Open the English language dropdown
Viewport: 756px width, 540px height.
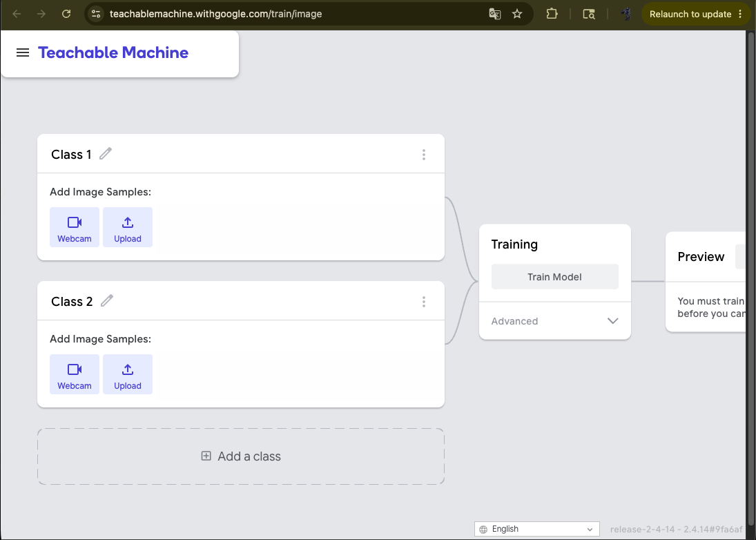point(537,529)
